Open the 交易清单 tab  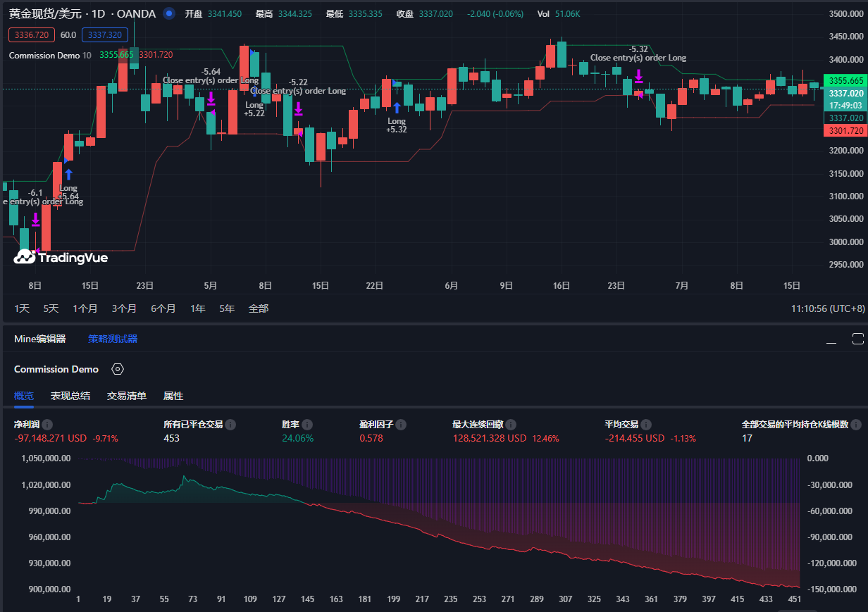[x=126, y=396]
